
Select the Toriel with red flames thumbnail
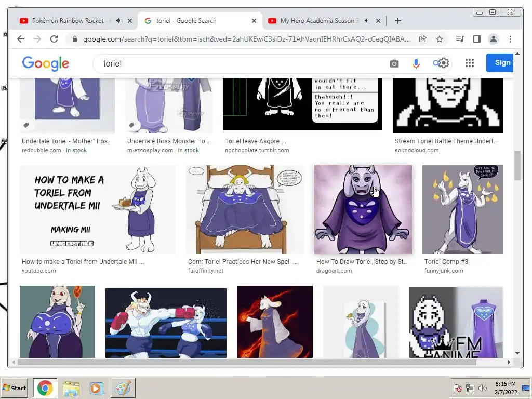click(275, 322)
